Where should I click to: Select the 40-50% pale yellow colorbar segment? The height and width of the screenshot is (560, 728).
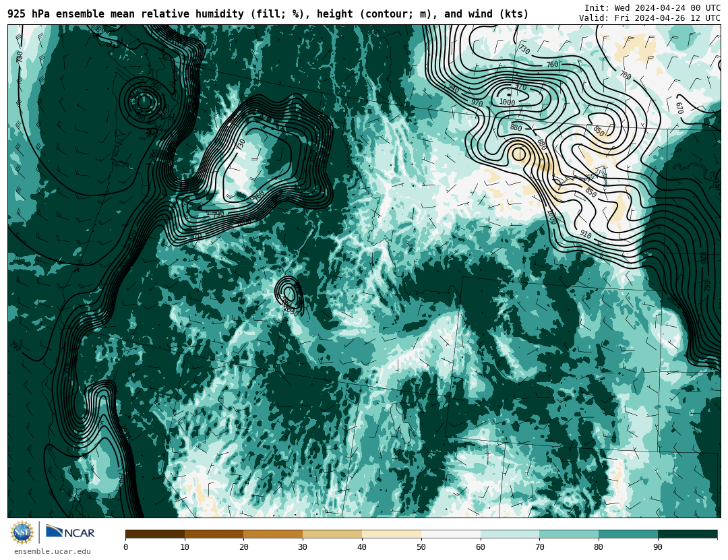392,534
